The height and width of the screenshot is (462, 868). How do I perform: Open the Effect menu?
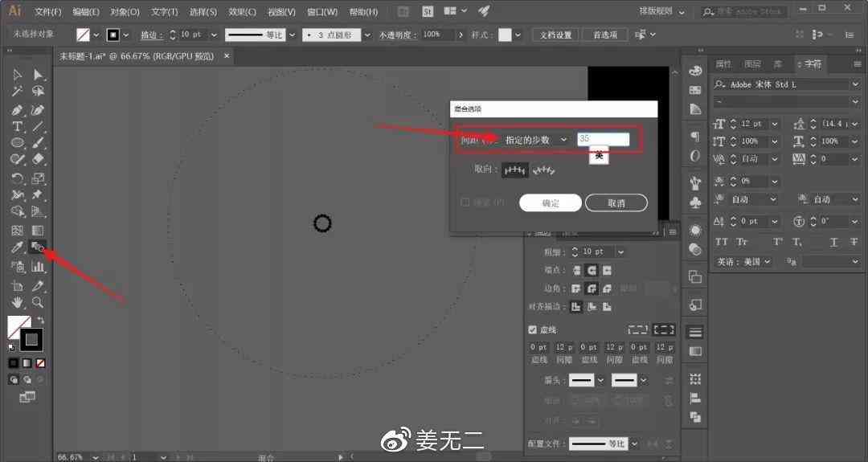tap(242, 11)
